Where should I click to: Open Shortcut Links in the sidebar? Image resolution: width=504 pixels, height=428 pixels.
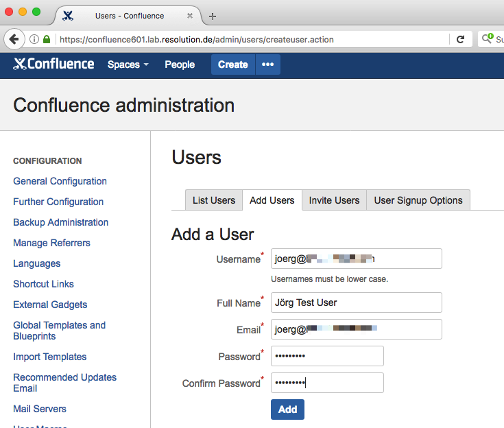pyautogui.click(x=43, y=284)
